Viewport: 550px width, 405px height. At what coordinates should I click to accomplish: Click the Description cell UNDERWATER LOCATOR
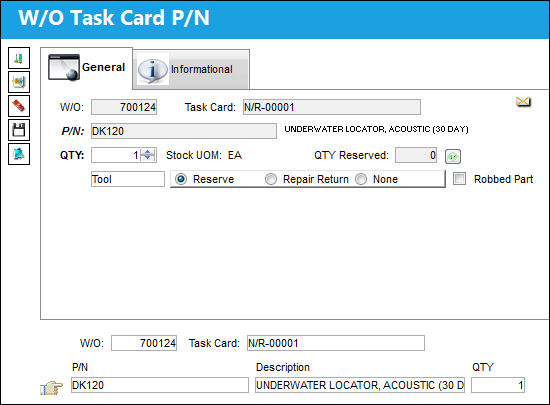(x=360, y=385)
